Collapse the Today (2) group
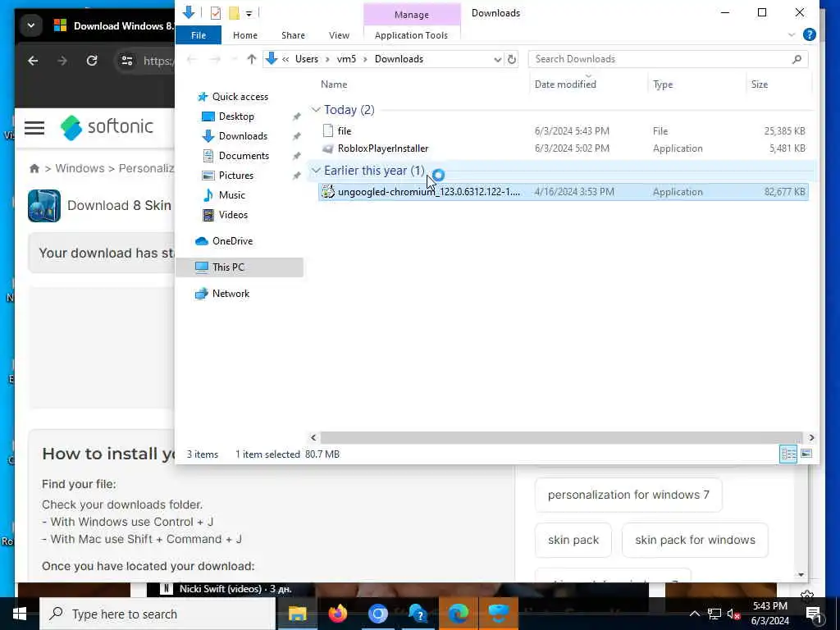Image resolution: width=840 pixels, height=630 pixels. (x=316, y=110)
